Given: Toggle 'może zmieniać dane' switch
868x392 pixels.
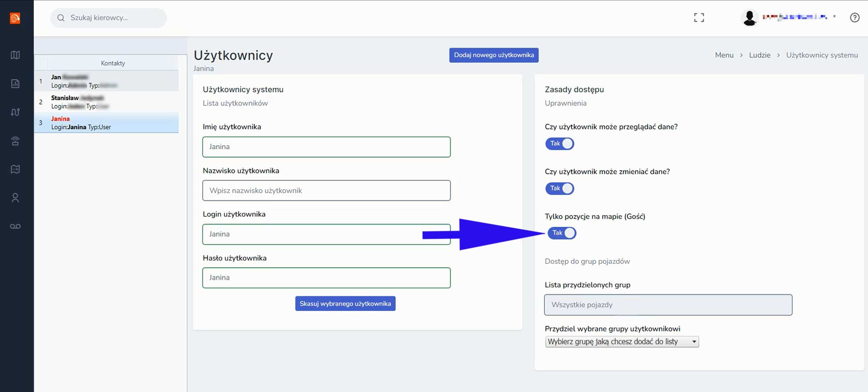Looking at the screenshot, I should tap(560, 188).
